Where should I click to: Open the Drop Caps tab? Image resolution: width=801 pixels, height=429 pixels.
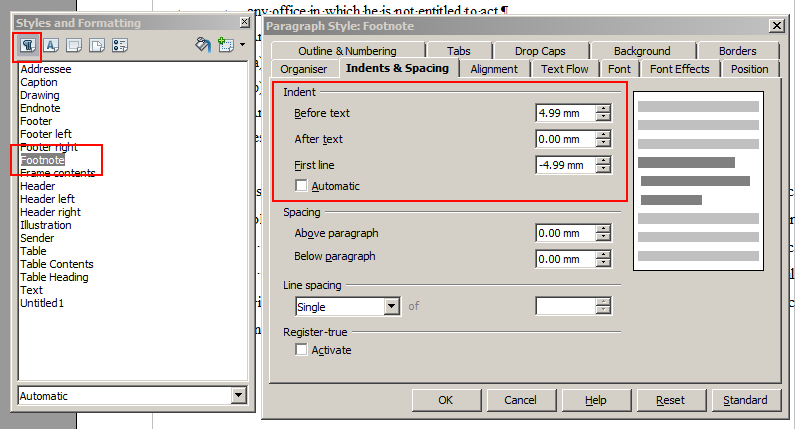(x=538, y=51)
